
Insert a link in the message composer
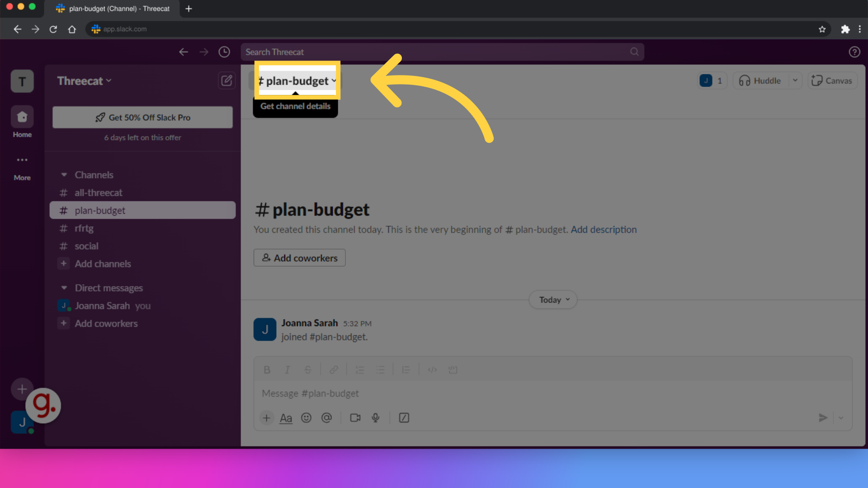pyautogui.click(x=334, y=370)
